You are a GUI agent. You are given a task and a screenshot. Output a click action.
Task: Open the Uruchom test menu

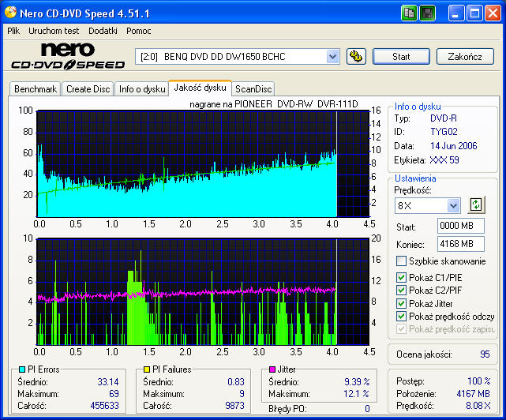[54, 31]
